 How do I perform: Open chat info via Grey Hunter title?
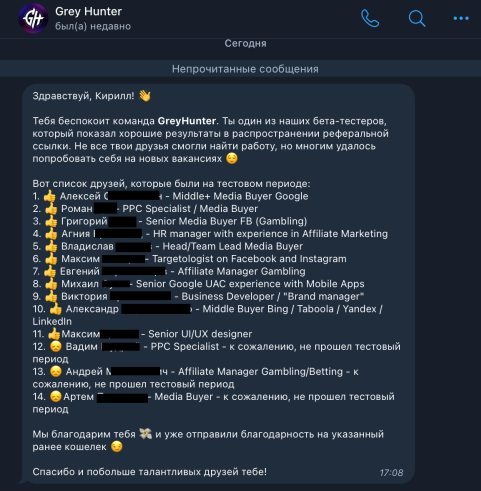tap(88, 11)
